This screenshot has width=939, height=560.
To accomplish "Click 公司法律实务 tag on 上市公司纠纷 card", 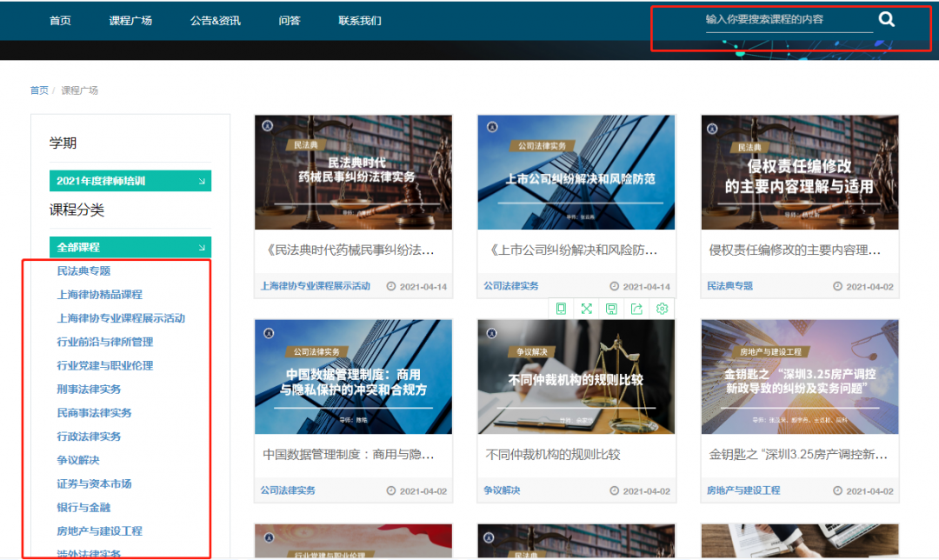I will coord(511,286).
